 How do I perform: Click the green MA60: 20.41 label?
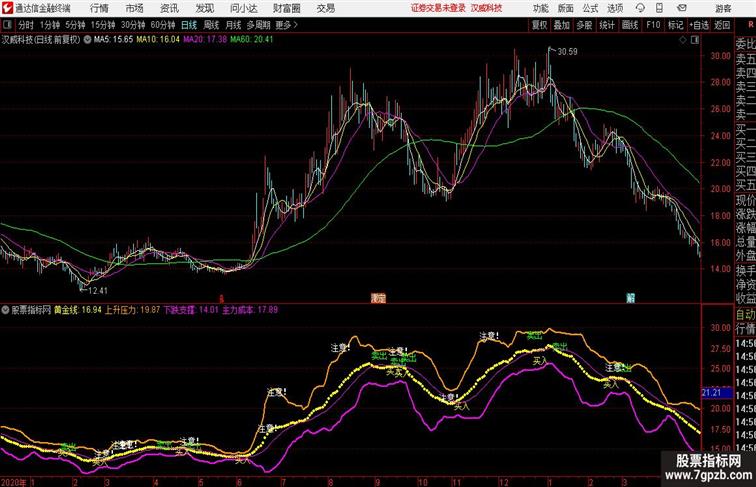point(252,40)
